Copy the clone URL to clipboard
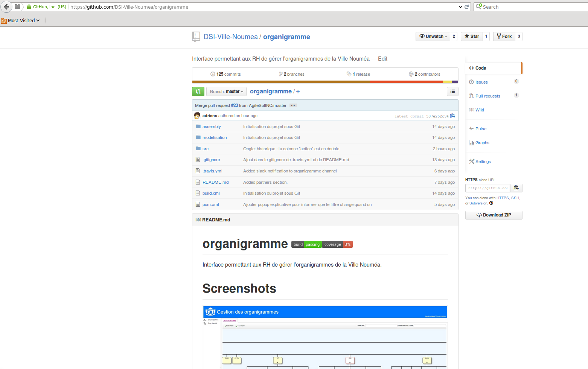The height and width of the screenshot is (369, 588). pyautogui.click(x=516, y=188)
